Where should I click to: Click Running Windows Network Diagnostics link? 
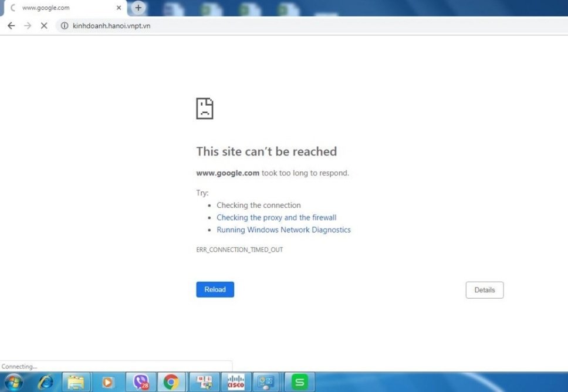pyautogui.click(x=283, y=230)
